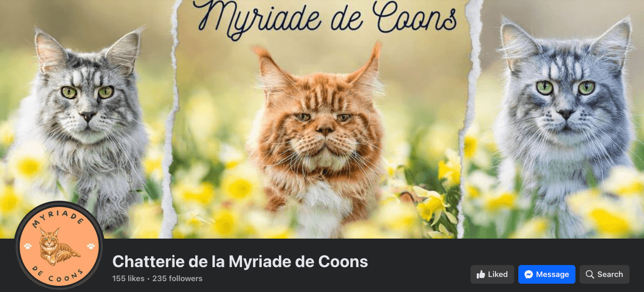This screenshot has height=292, width=644.
Task: Click the left torn paper edge on cover
Action: (170, 119)
